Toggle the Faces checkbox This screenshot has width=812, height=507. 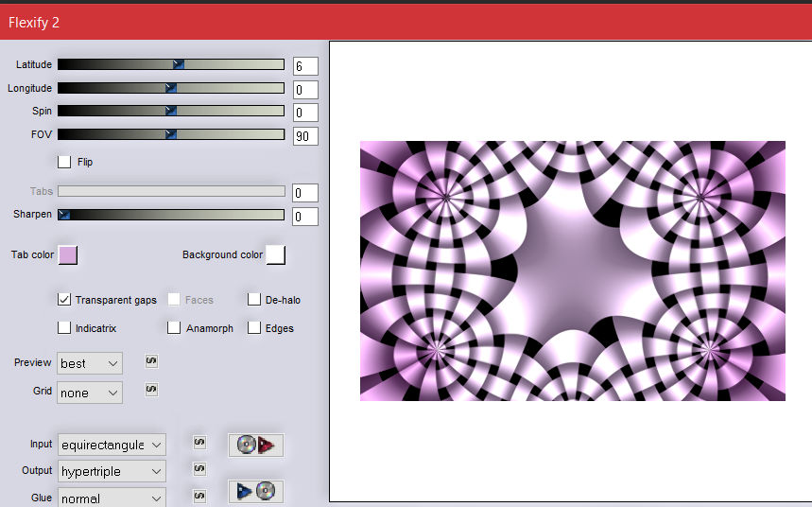point(174,299)
